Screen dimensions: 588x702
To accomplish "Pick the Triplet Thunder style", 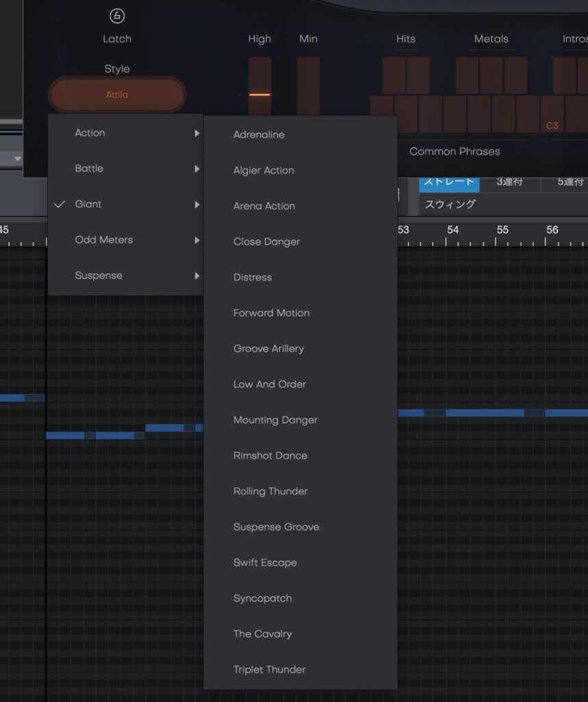I will click(x=269, y=670).
